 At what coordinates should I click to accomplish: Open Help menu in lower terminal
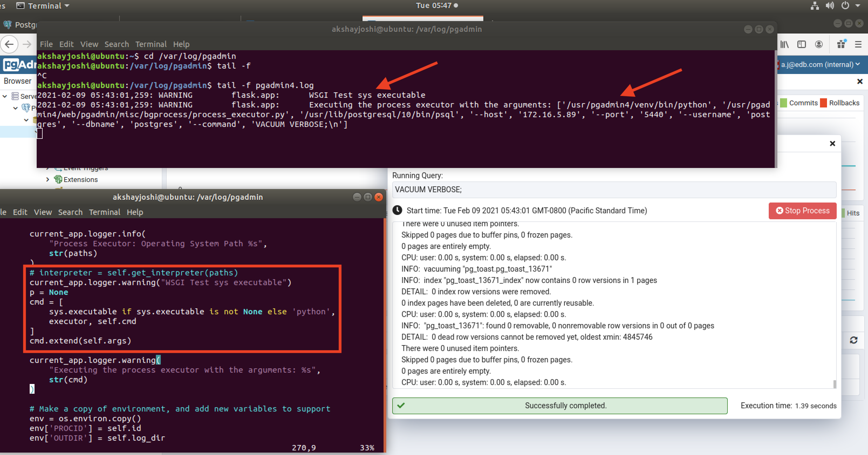coord(135,212)
